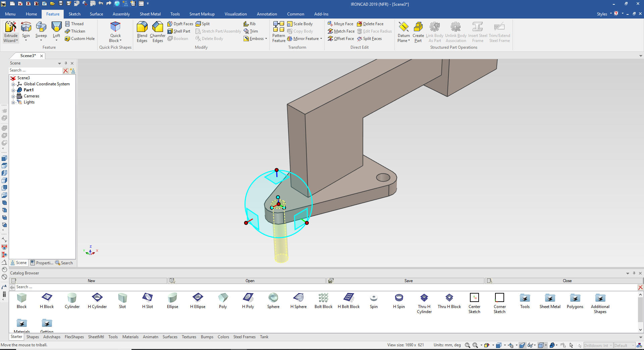Activate the Shell Part command
644x350 pixels.
[179, 31]
